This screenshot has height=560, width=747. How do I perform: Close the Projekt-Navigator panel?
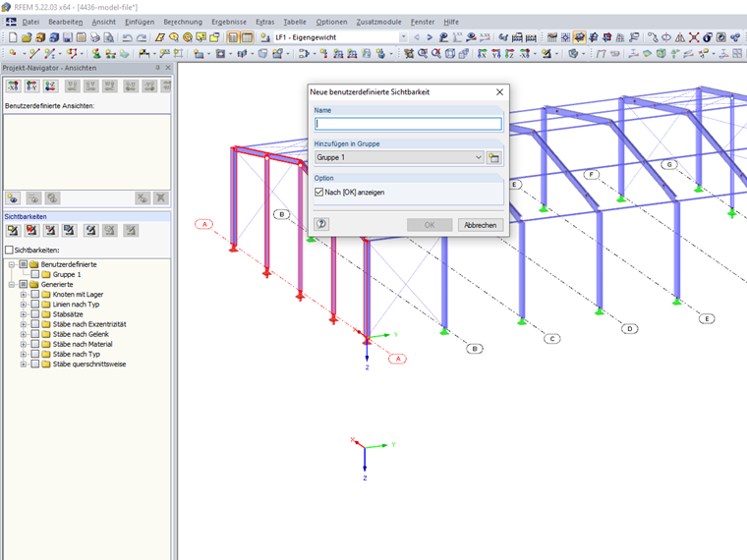pos(168,68)
